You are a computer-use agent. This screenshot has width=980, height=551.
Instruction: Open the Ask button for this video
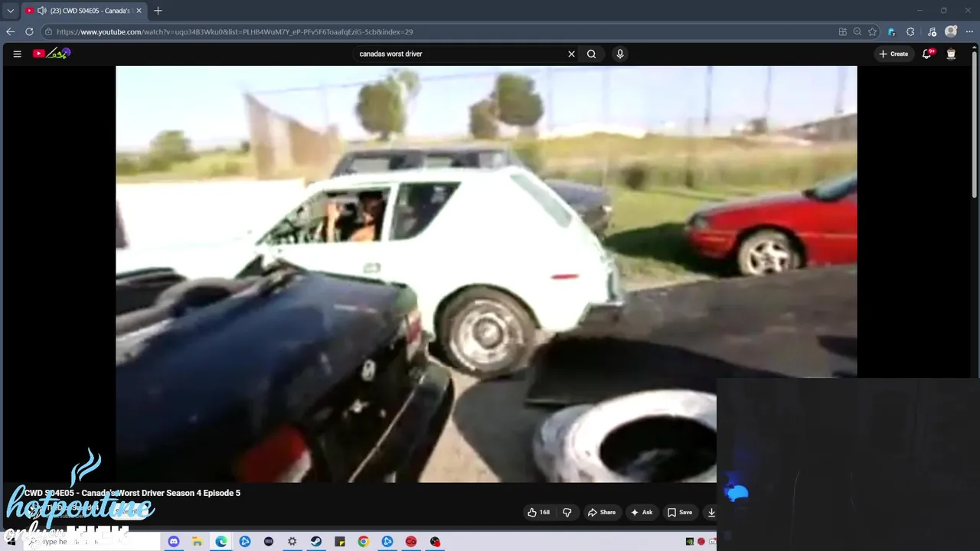click(x=641, y=513)
